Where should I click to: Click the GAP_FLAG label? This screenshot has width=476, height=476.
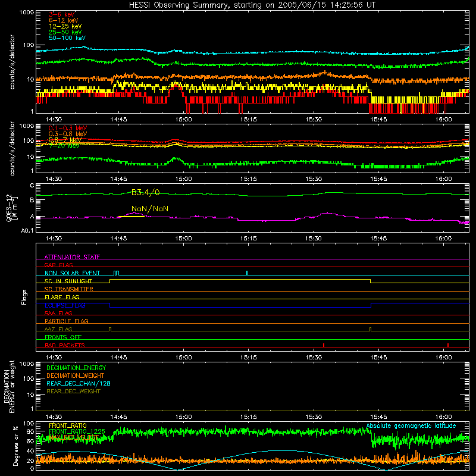pyautogui.click(x=58, y=265)
